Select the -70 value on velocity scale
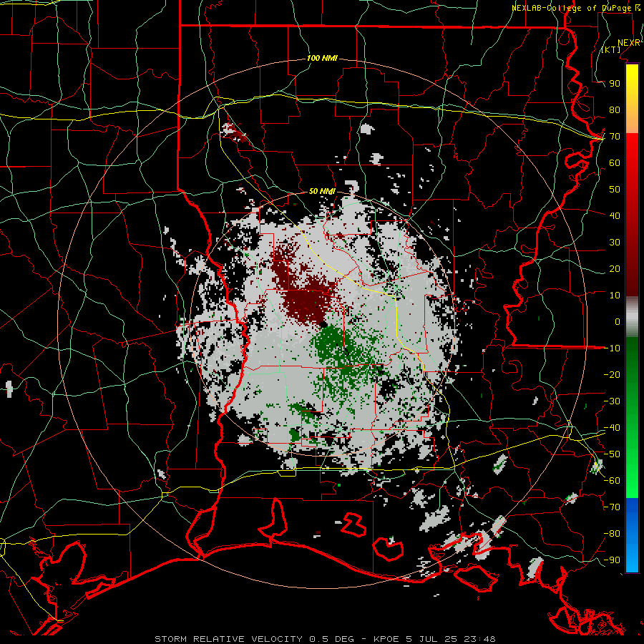 click(612, 507)
